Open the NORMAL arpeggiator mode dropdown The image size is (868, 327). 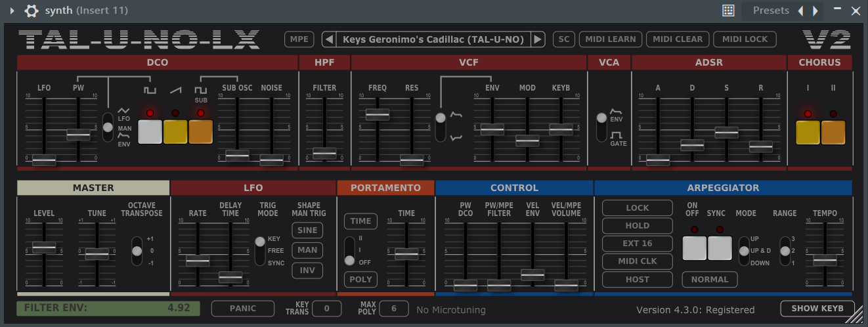point(710,280)
